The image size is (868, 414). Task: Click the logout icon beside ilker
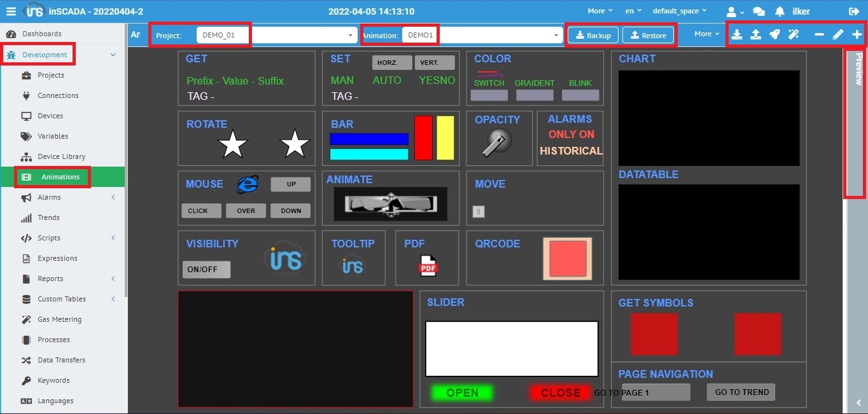[x=853, y=11]
